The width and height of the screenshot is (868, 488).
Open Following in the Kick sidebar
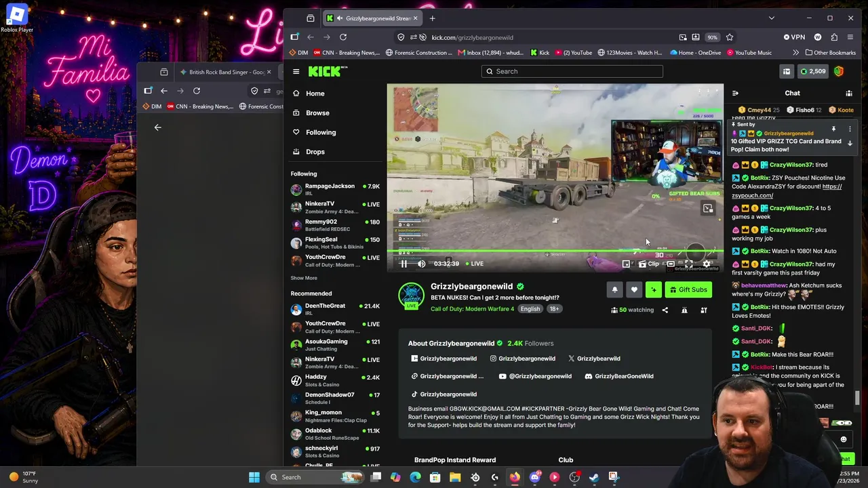336,132
